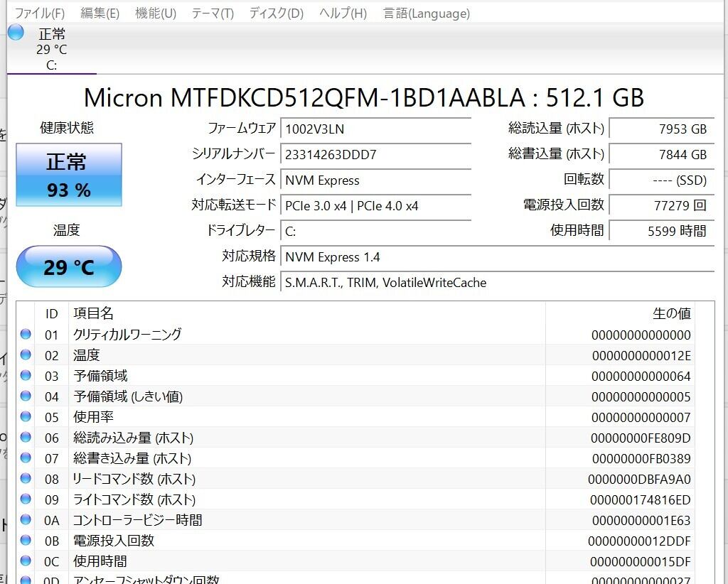Click the status orb beside 温度 attribute row
The height and width of the screenshot is (584, 728).
tap(26, 355)
